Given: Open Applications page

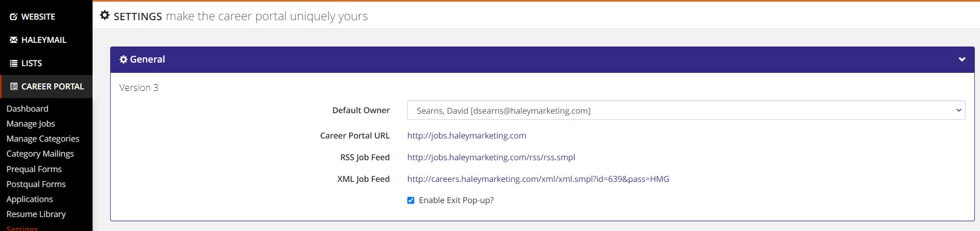Looking at the screenshot, I should tap(29, 199).
